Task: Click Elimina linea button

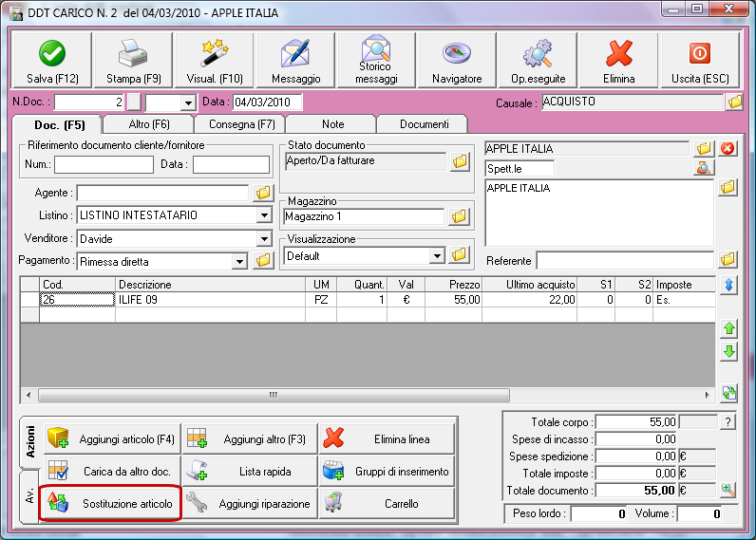Action: pyautogui.click(x=387, y=438)
